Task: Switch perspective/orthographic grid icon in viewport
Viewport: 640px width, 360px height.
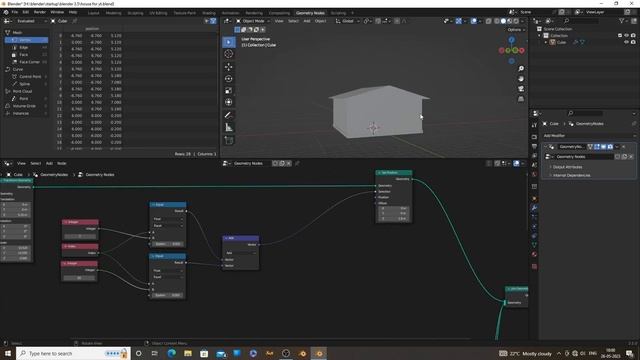Action: 521,99
